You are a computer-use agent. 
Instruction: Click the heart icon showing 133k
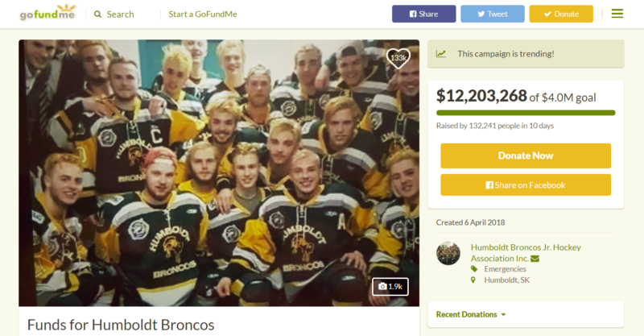[x=398, y=58]
